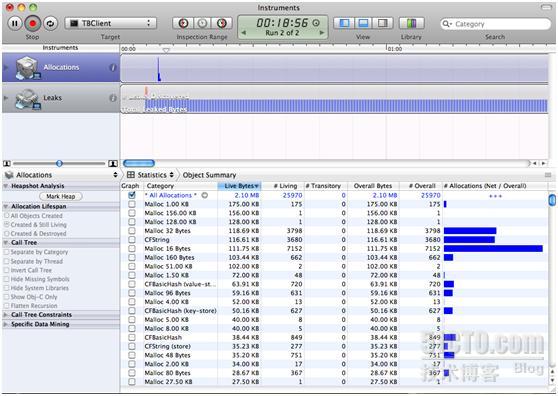Click the zoom-in icon right of slider

113,163
